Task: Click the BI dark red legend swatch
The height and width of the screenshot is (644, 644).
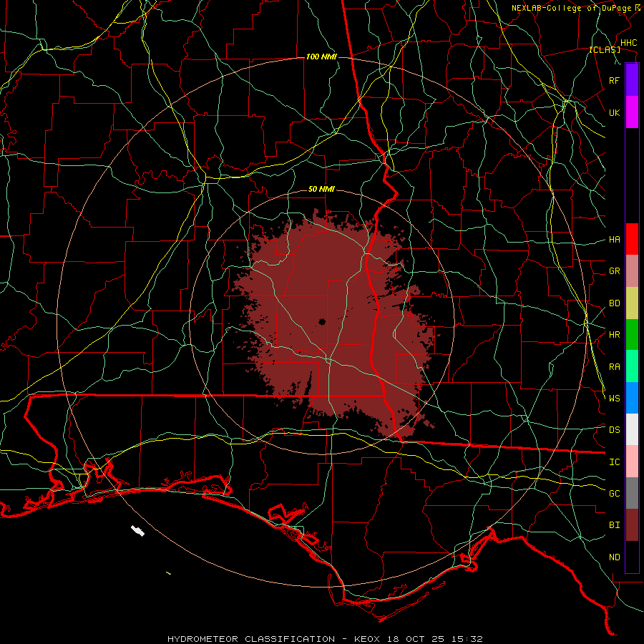Action: click(632, 525)
